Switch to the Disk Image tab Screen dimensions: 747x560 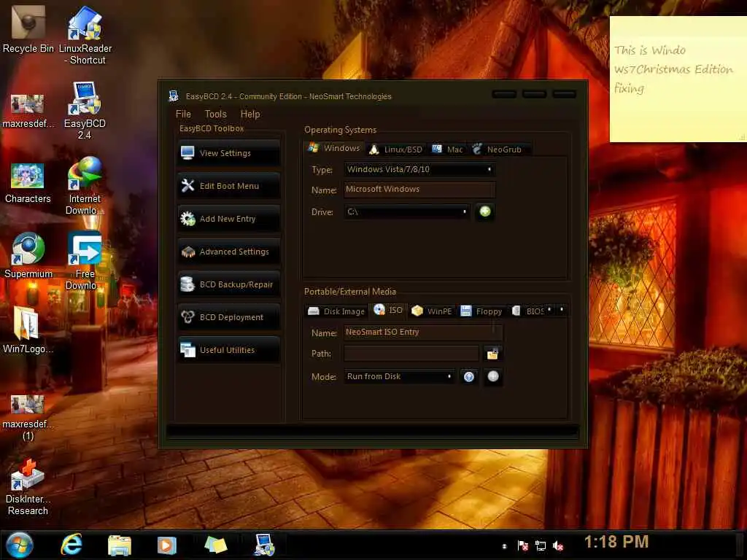click(336, 311)
